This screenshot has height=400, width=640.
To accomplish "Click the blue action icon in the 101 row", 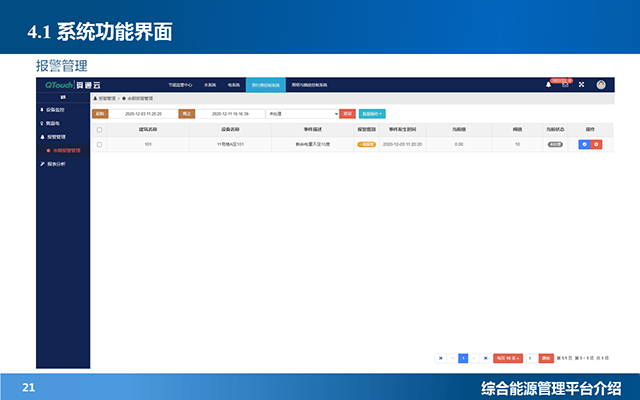I will point(584,144).
